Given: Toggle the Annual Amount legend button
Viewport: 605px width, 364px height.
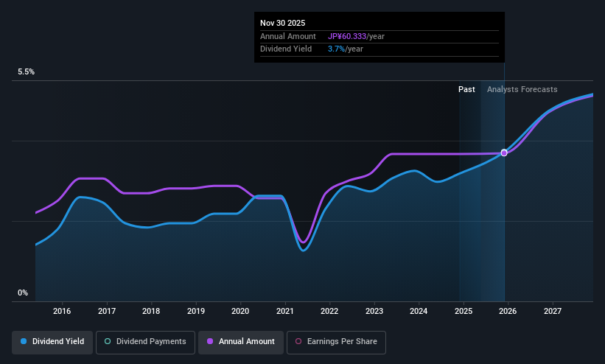Looking at the screenshot, I should [x=241, y=342].
